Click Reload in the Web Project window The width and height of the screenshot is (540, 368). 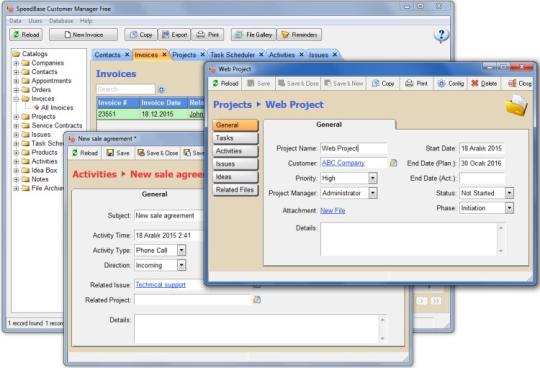pos(226,83)
